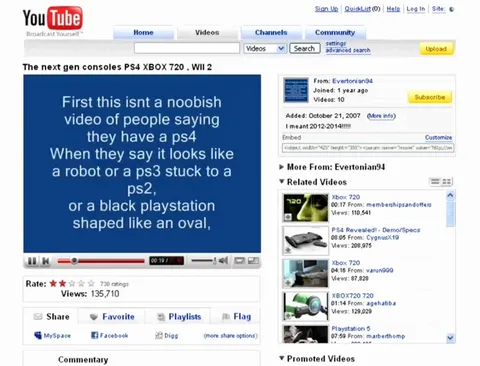The width and height of the screenshot is (480, 366).
Task: Open PS4 Revealed! - Demo/Specs video
Action: (376, 230)
